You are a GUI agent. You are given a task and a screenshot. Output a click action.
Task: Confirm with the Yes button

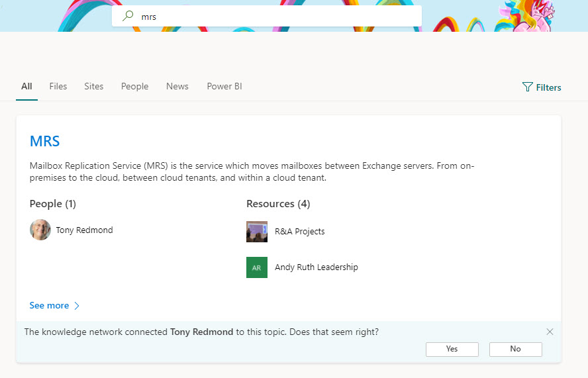[x=452, y=349]
